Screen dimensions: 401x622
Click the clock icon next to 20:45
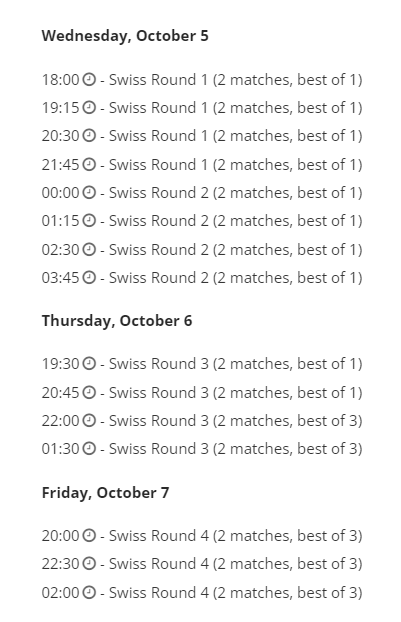pos(89,392)
